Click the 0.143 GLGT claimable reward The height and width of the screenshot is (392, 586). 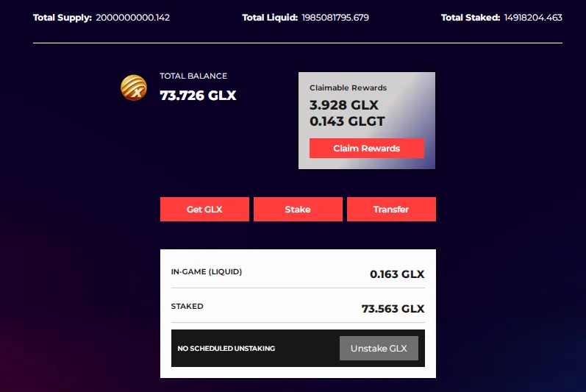(x=347, y=121)
